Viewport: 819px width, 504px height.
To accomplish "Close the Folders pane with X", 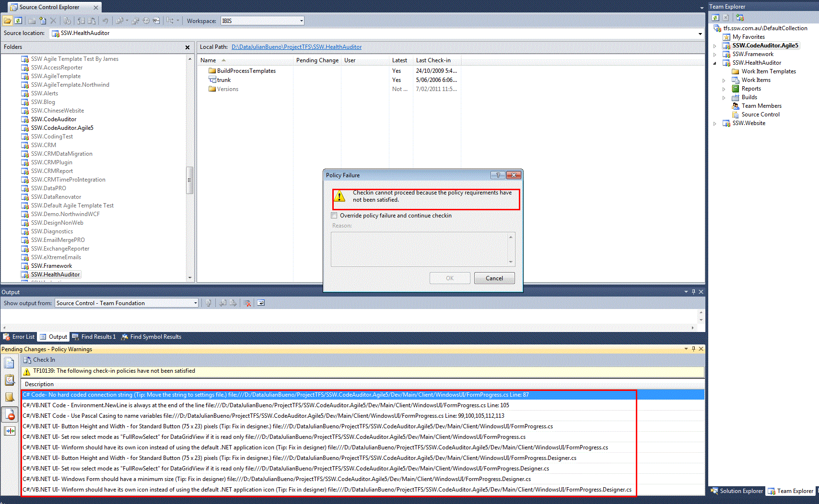I will point(187,47).
